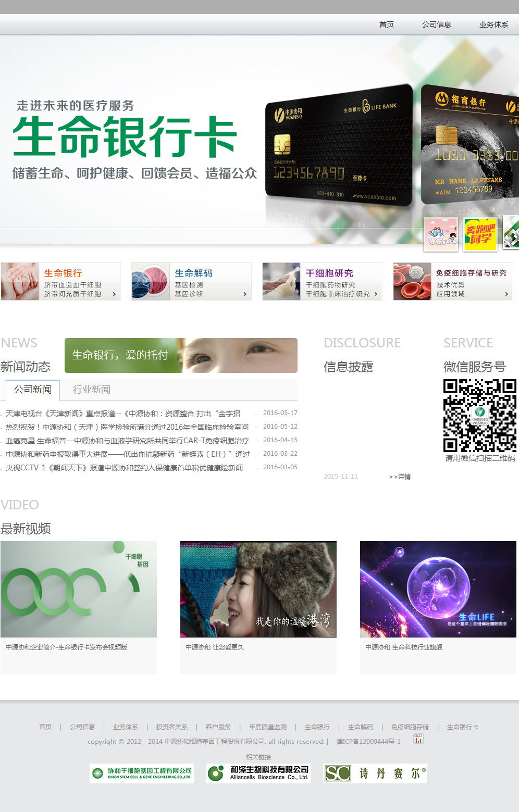Expand the 干细胞研究 card arrow
Image resolution: width=519 pixels, height=812 pixels.
(x=376, y=294)
